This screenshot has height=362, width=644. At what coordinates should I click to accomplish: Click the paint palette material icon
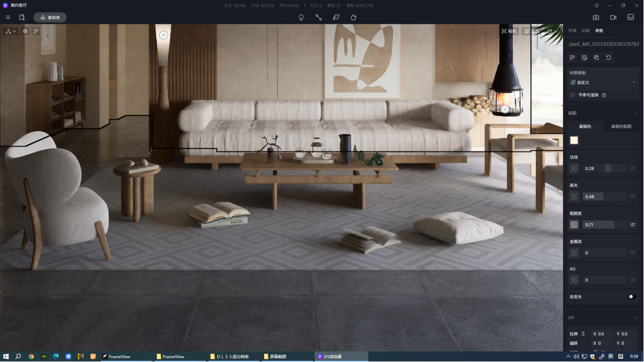(x=597, y=57)
